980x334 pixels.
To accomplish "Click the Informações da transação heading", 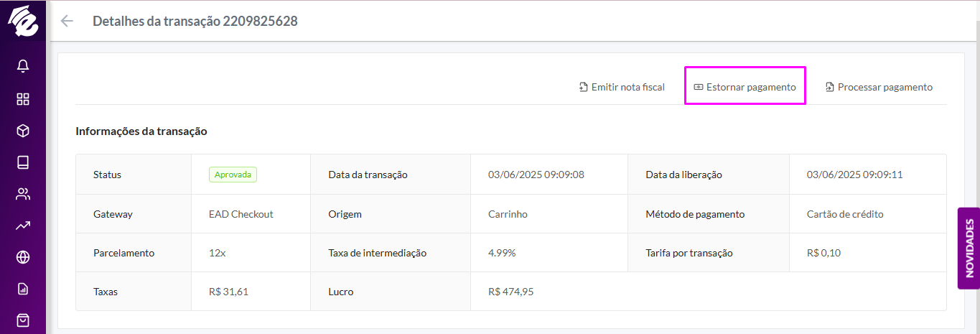I will click(141, 131).
